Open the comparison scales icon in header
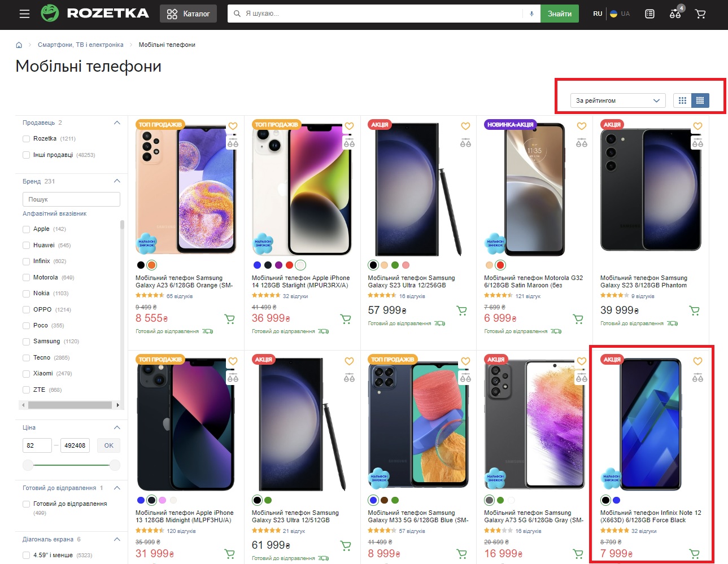Image resolution: width=728 pixels, height=564 pixels. coord(675,14)
